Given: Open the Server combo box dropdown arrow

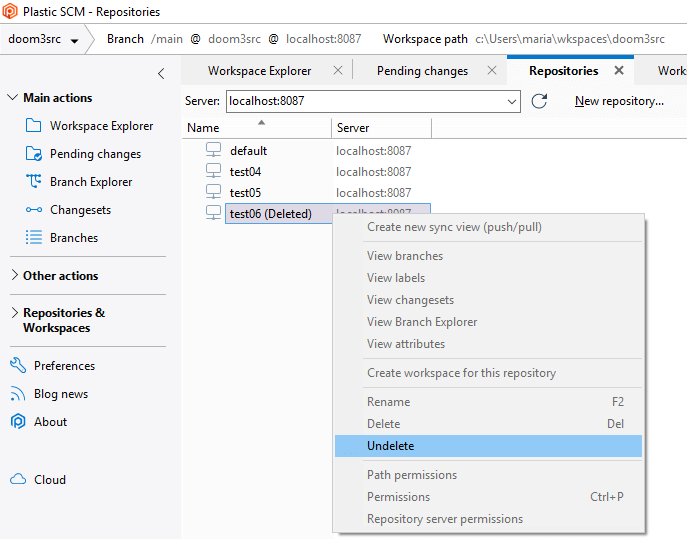Looking at the screenshot, I should (x=511, y=101).
